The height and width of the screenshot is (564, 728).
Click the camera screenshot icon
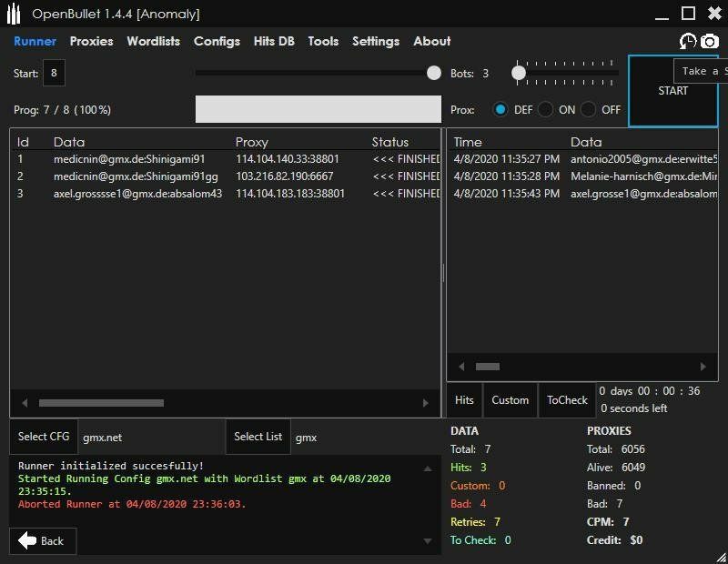[x=709, y=42]
